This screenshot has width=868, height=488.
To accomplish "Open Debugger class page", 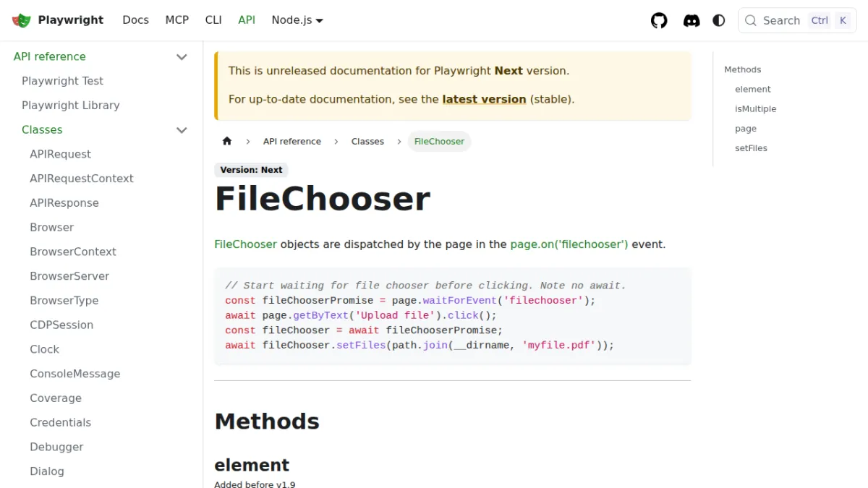I will 56,447.
